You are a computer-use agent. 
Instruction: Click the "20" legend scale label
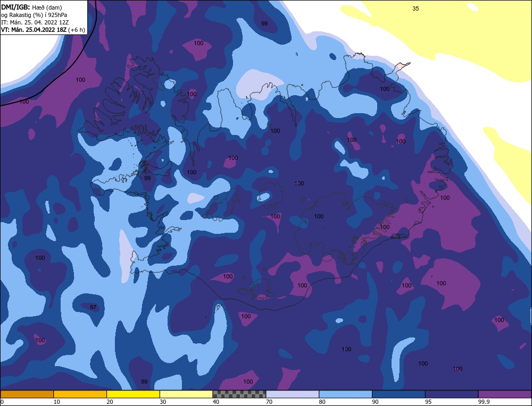pyautogui.click(x=110, y=402)
